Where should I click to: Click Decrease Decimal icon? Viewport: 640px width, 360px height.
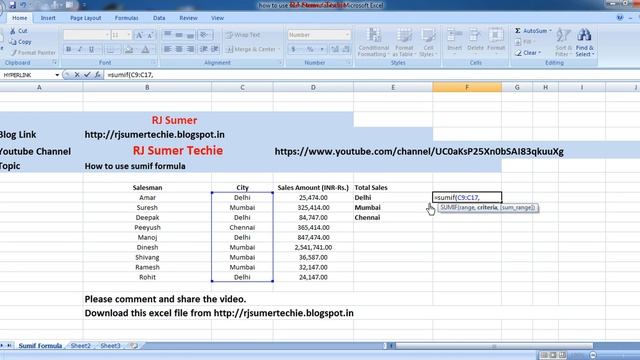[x=346, y=49]
